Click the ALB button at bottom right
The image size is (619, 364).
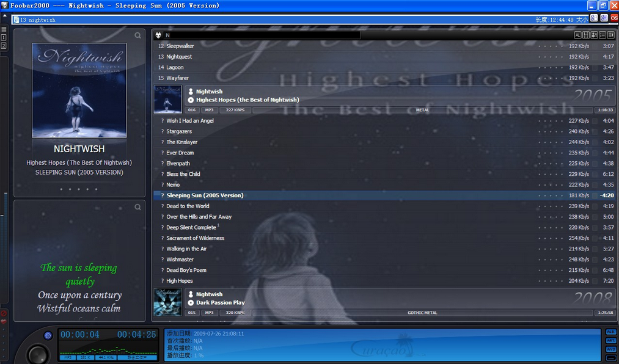(610, 332)
